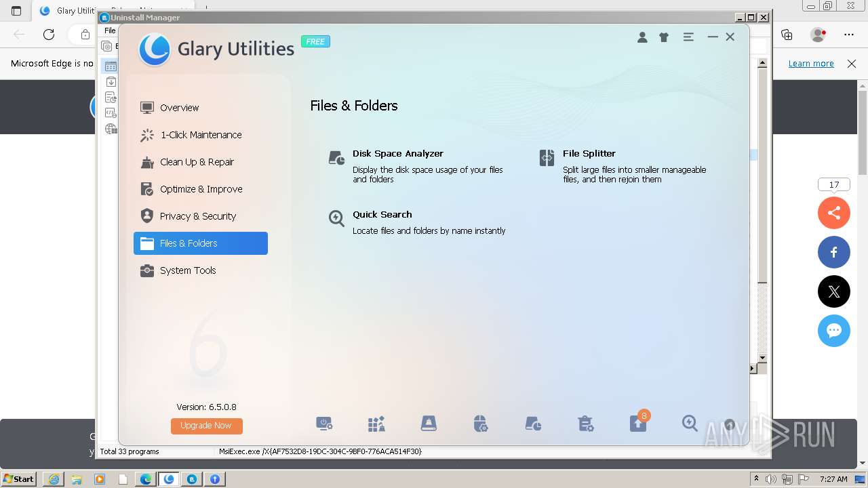This screenshot has height=488, width=868.
Task: Click the FREE edition badge
Action: pyautogui.click(x=315, y=41)
